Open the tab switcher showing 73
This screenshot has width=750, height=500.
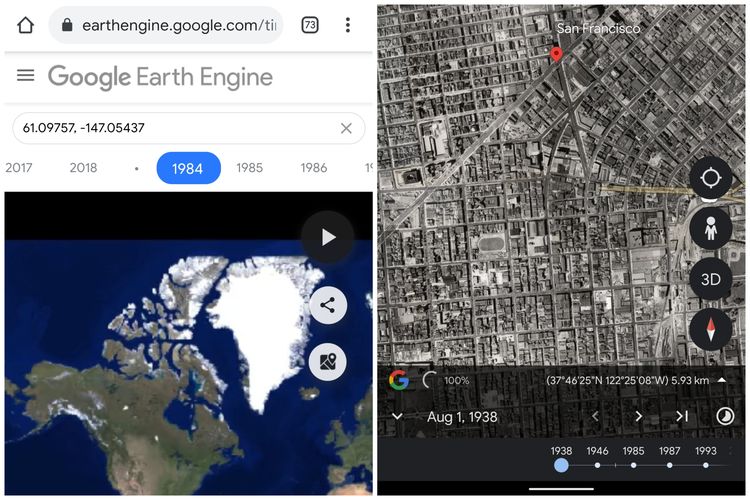click(310, 25)
